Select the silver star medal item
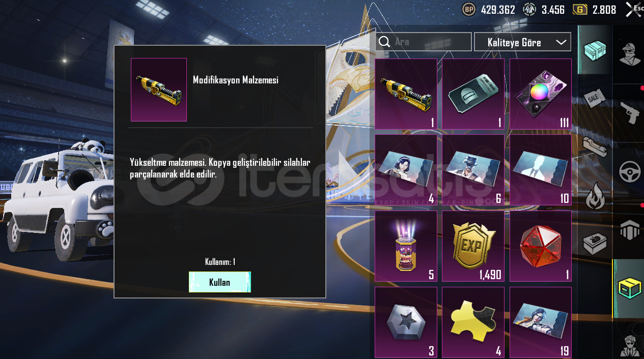Screen dimensions: 644x359 (406, 322)
